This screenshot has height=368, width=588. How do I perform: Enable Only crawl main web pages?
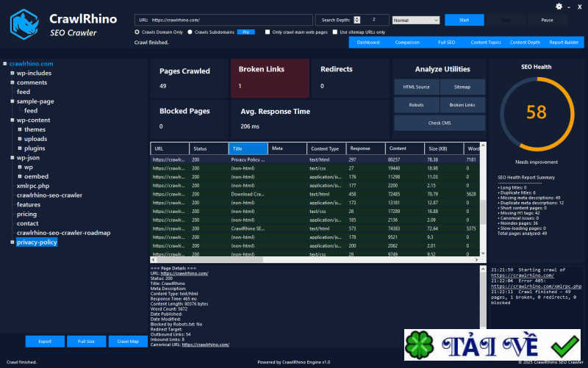point(267,32)
